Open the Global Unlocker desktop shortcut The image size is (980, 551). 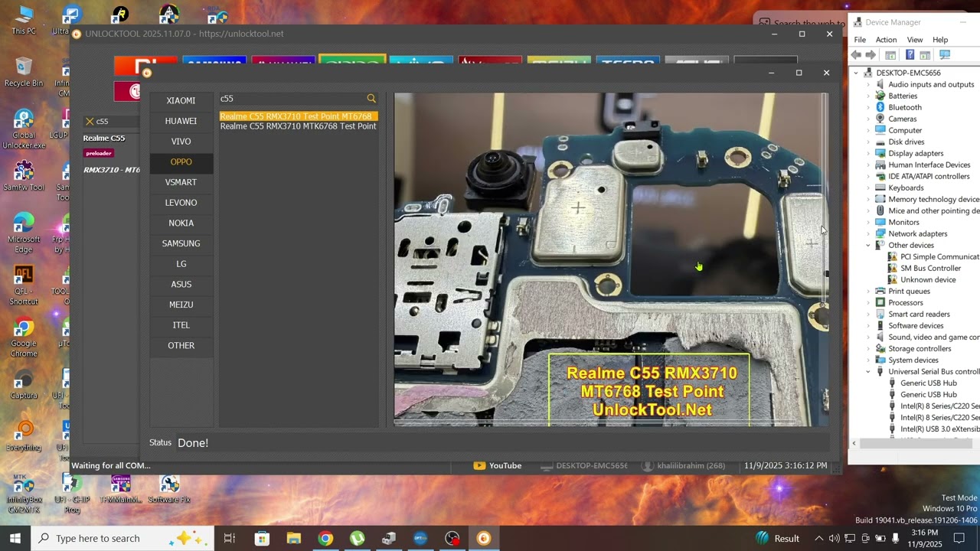[24, 129]
